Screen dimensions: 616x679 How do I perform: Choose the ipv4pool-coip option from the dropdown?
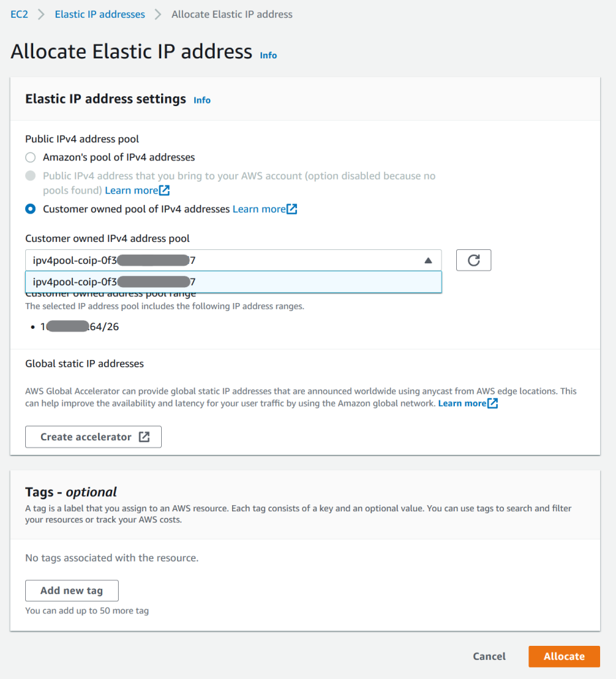point(232,281)
